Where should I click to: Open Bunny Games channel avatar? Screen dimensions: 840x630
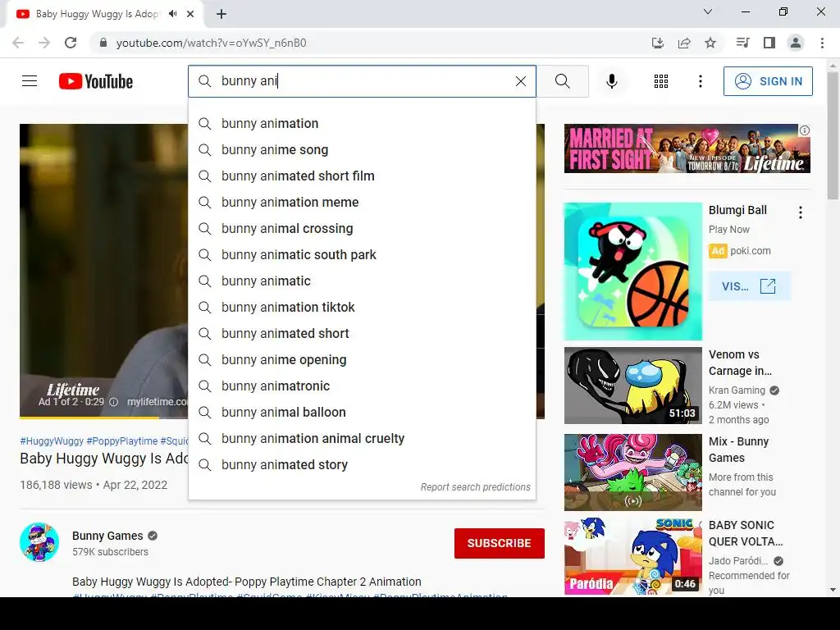(x=39, y=542)
